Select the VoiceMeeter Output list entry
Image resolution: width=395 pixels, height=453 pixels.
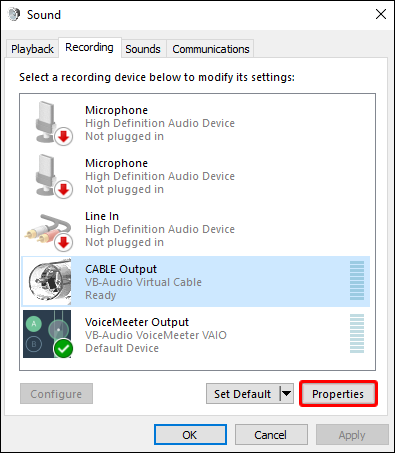[196, 335]
